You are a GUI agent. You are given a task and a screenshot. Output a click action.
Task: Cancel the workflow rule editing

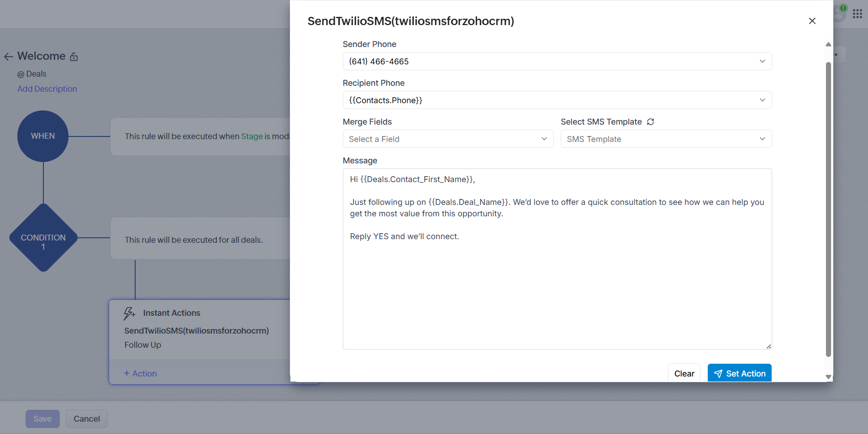[x=87, y=419]
